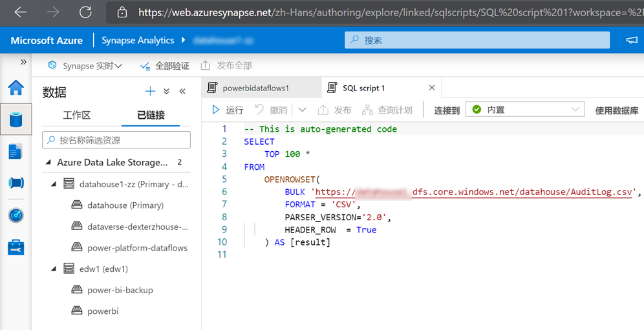This screenshot has height=330, width=644.
Task: Click the search box 搜索
Action: [x=477, y=40]
